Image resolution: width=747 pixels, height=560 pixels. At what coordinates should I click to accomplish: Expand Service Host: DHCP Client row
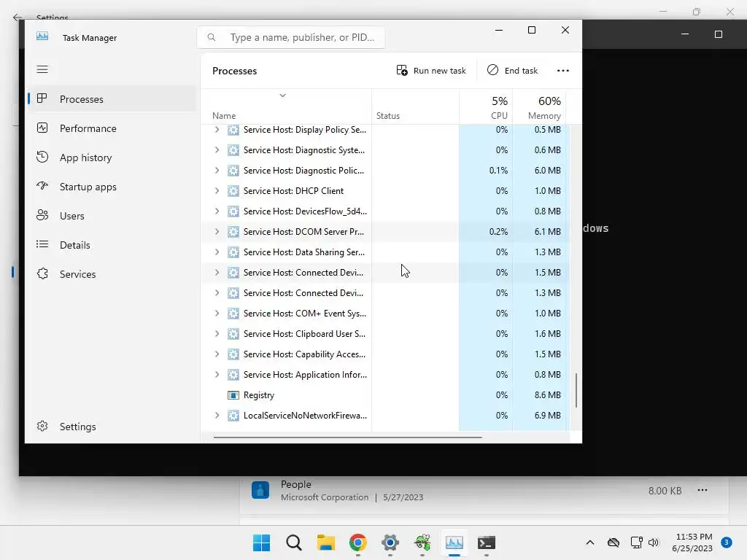coord(217,191)
